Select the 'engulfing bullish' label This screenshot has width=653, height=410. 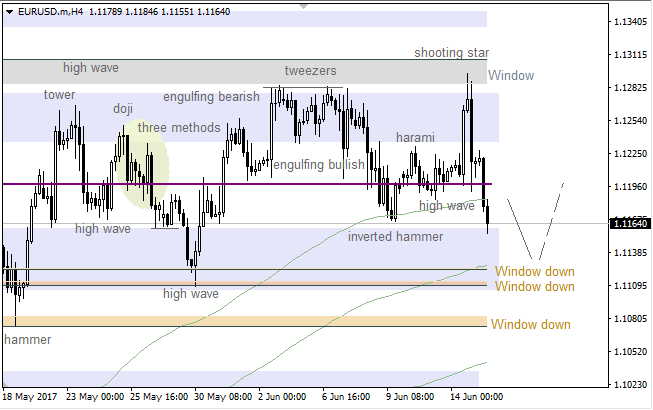coord(318,164)
